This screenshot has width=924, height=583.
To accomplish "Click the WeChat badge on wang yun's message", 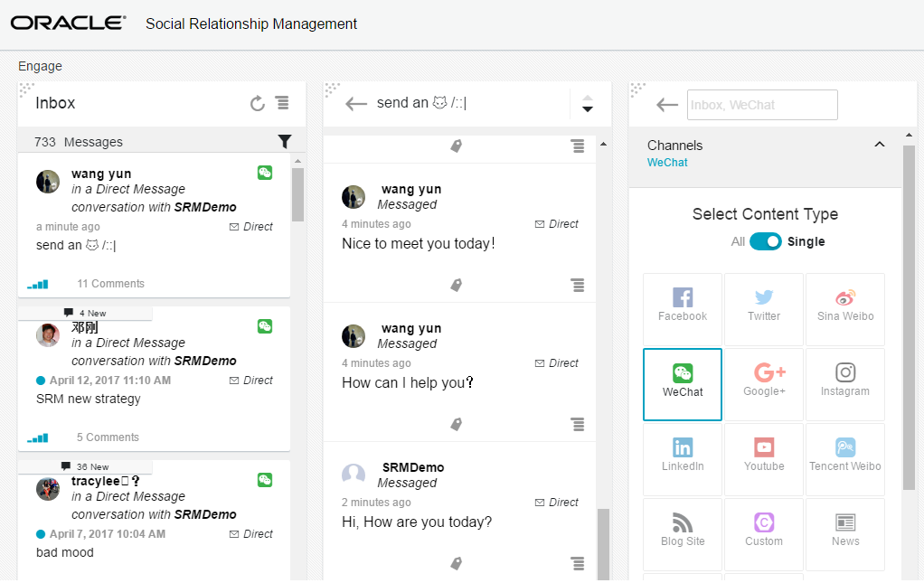I will (264, 173).
